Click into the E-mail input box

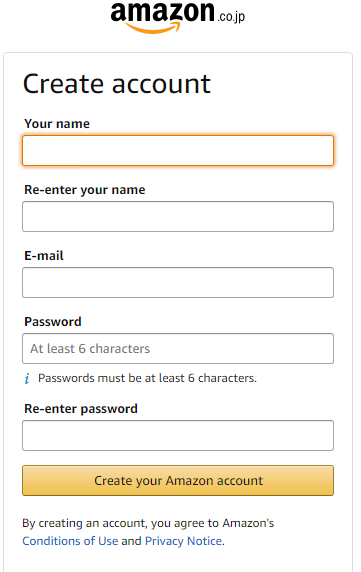(x=178, y=282)
